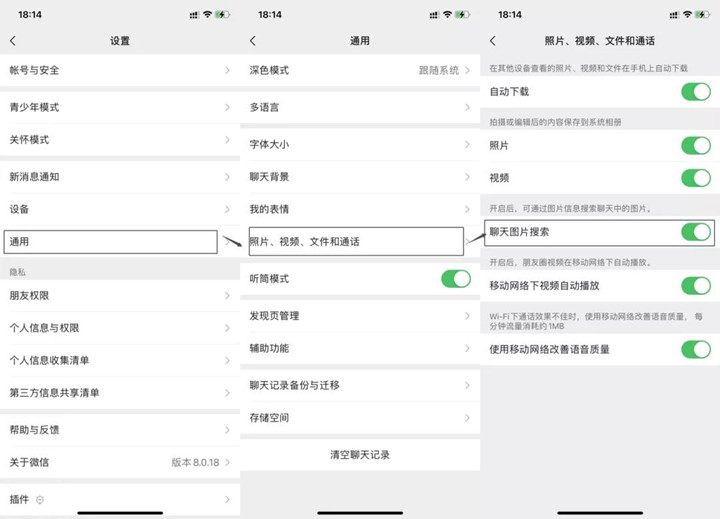This screenshot has width=720, height=519.
Task: Tap the back arrow beside the 通用 title
Action: click(x=253, y=41)
